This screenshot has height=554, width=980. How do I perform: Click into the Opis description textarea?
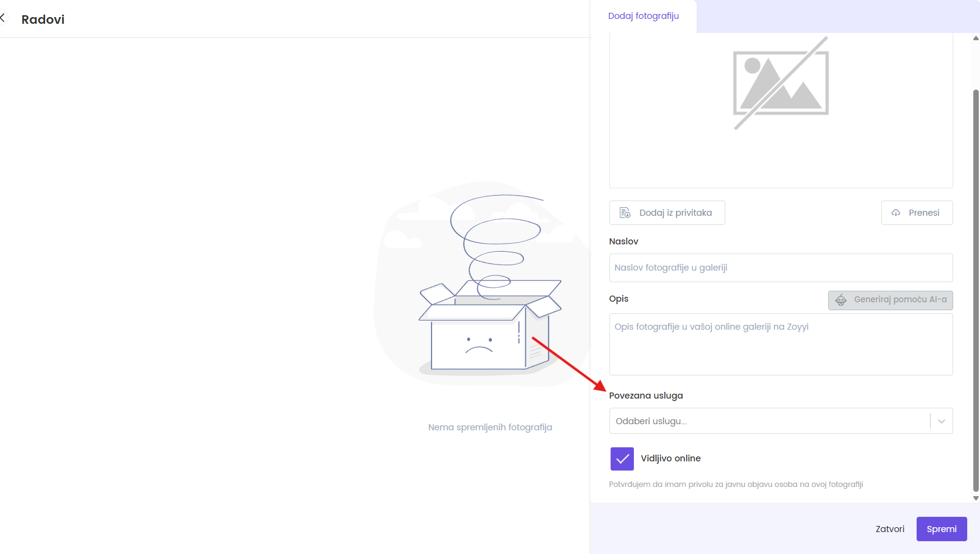781,344
